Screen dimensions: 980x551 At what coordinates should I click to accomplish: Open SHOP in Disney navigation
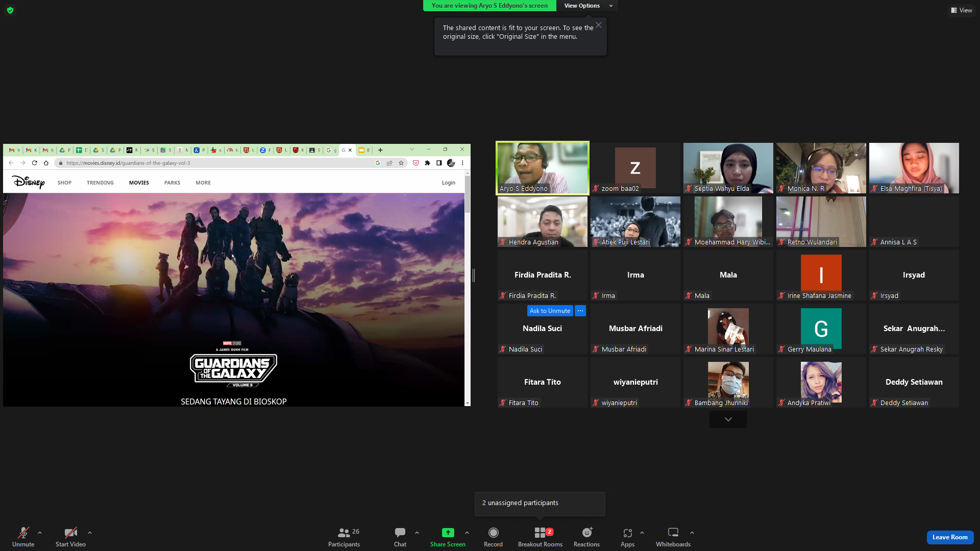(64, 183)
